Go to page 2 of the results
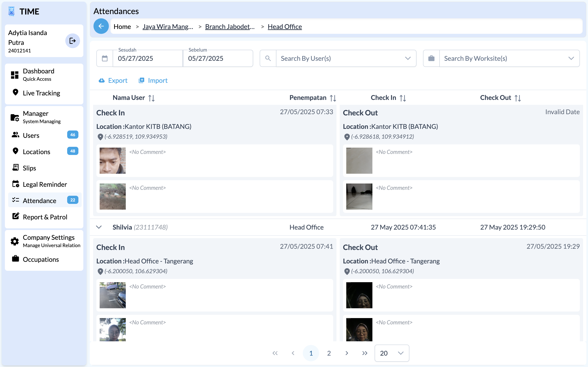588x367 pixels. coord(329,353)
